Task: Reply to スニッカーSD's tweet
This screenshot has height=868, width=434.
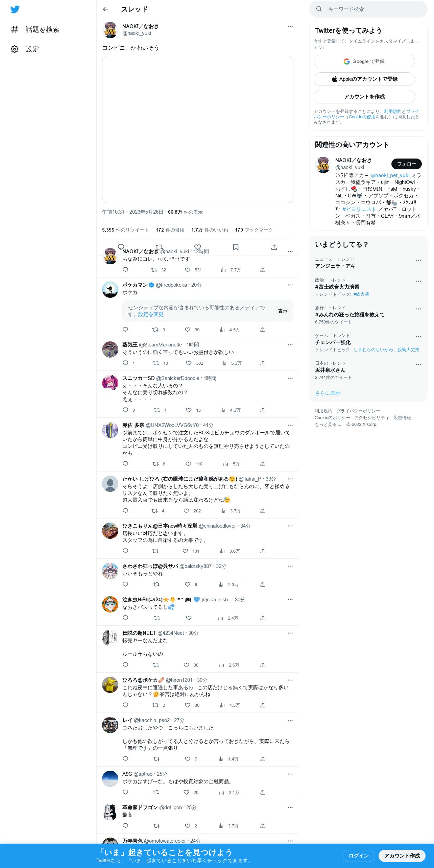Action: [125, 410]
